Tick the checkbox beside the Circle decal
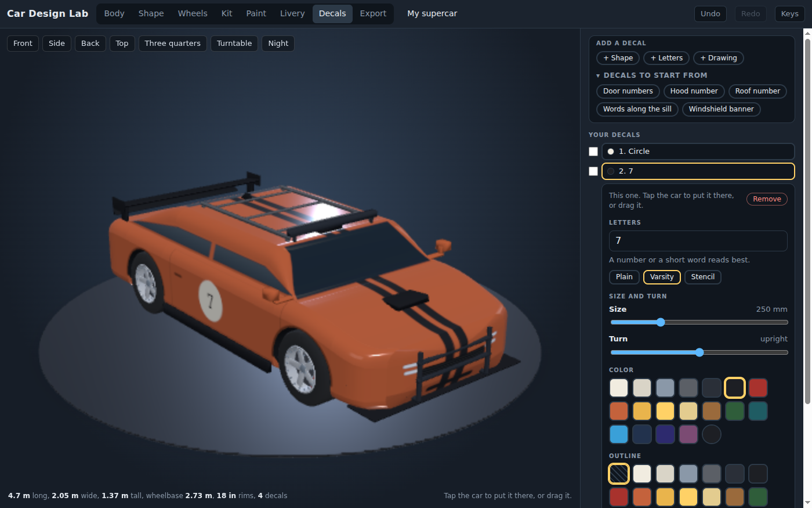This screenshot has height=508, width=812. click(x=593, y=152)
